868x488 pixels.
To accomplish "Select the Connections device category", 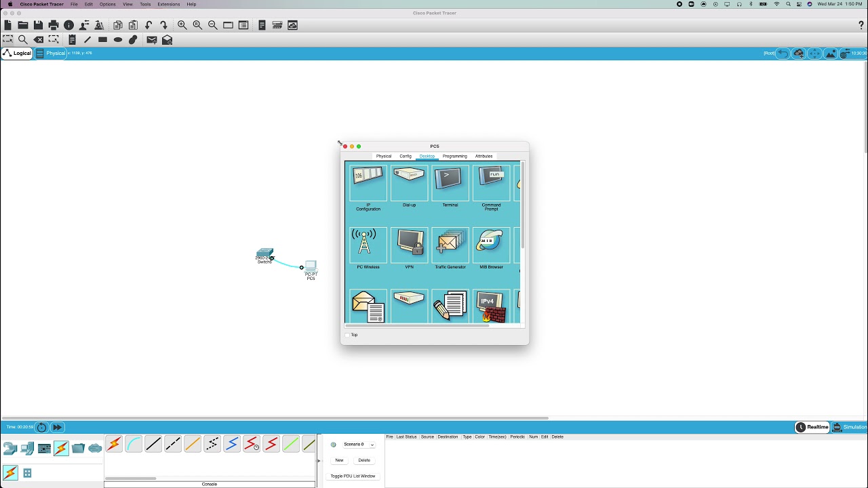I will (61, 448).
